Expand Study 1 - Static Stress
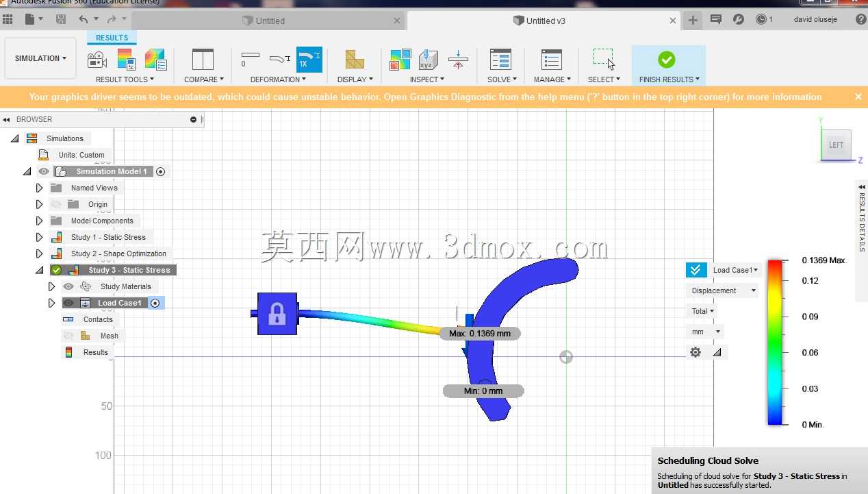 39,237
